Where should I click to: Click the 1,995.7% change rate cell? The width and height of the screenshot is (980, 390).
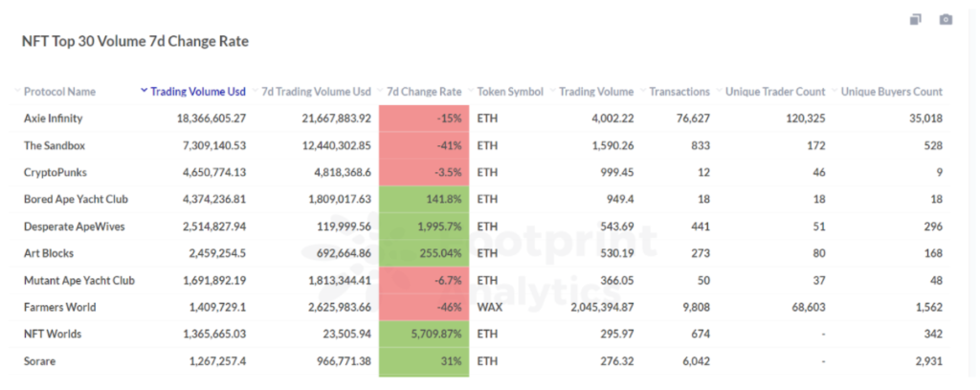tap(424, 226)
